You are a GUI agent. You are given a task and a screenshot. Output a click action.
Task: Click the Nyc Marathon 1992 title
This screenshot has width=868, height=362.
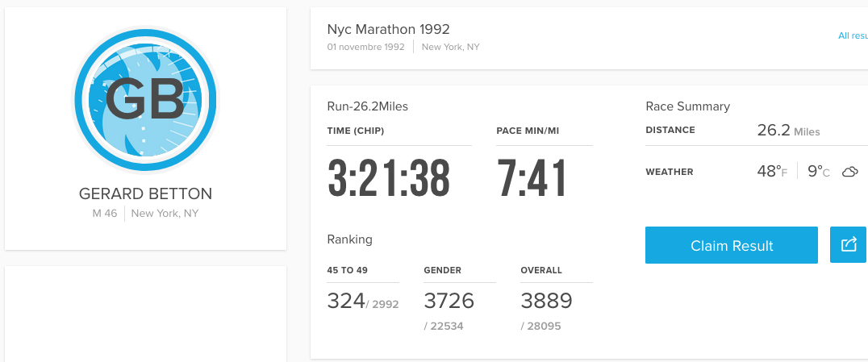(388, 29)
